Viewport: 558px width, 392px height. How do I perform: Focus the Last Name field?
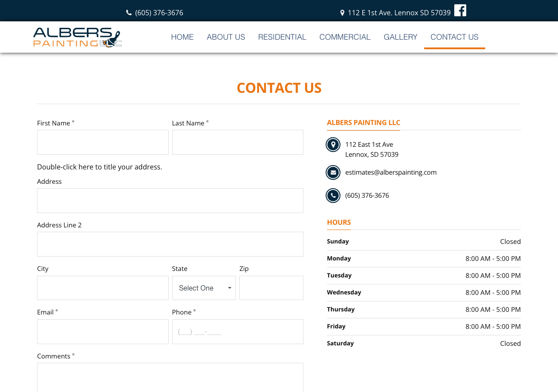click(x=238, y=142)
